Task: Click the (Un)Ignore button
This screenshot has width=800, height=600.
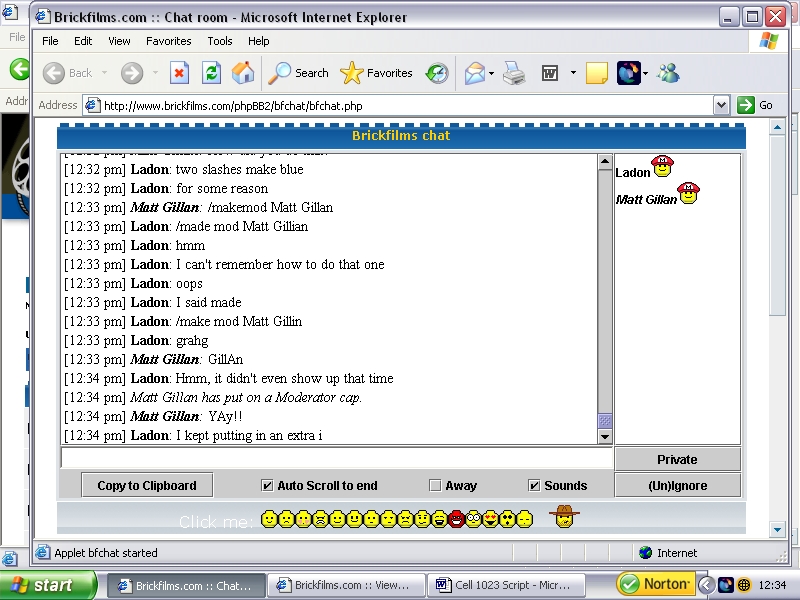Action: 677,485
